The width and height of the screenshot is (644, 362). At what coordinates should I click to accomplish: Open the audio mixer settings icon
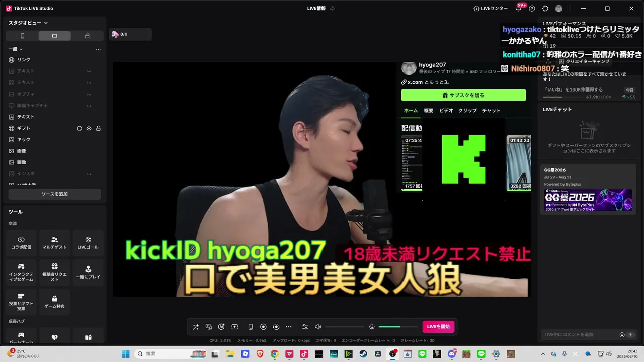[x=305, y=327]
